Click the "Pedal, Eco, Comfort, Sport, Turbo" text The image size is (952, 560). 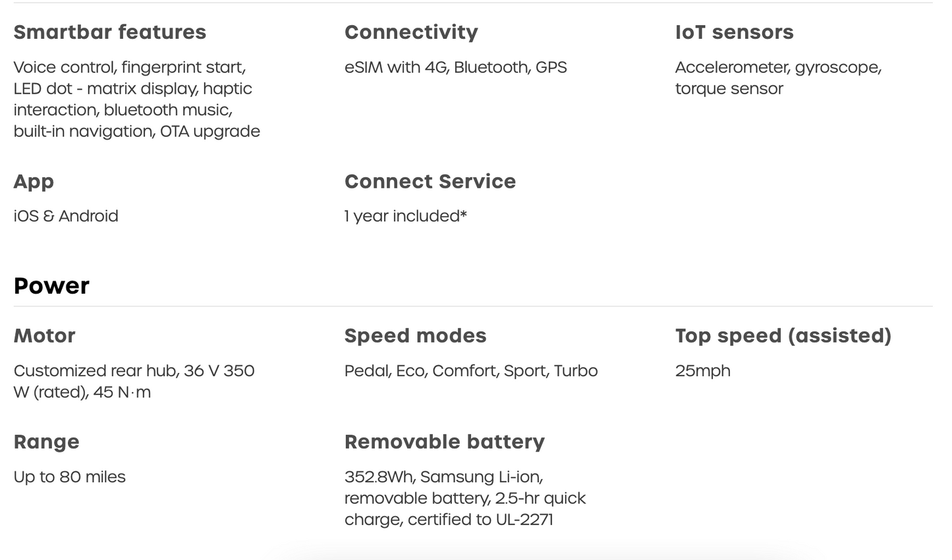pos(470,371)
